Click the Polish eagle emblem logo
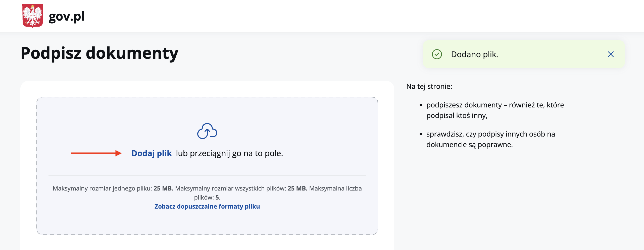This screenshot has width=644, height=250. point(32,16)
